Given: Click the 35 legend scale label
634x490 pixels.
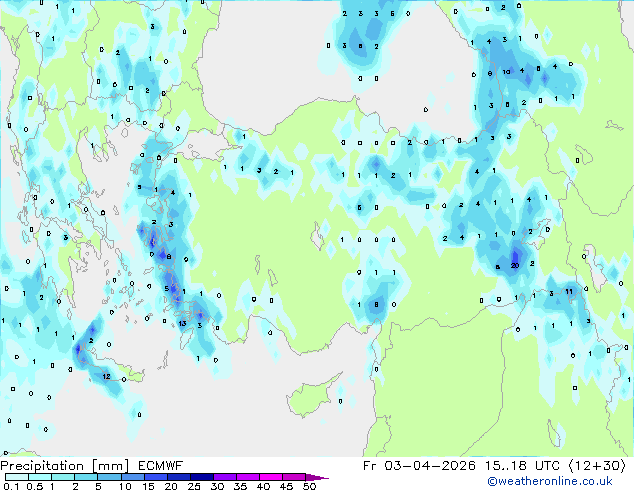Looking at the screenshot, I should pos(240,486).
